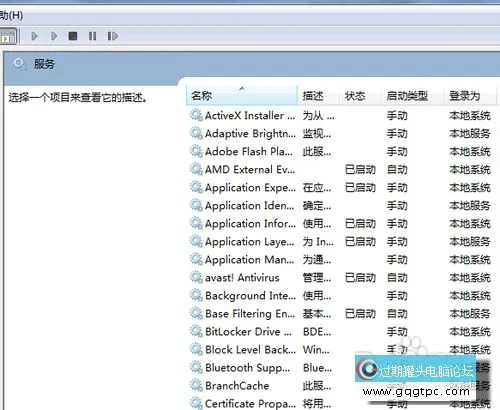Click the 状态 column header
The height and width of the screenshot is (410, 500).
click(360, 96)
